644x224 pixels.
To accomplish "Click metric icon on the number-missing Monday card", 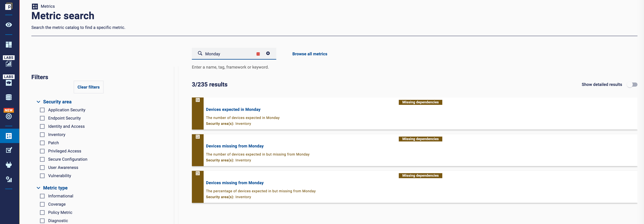I will pos(198,137).
